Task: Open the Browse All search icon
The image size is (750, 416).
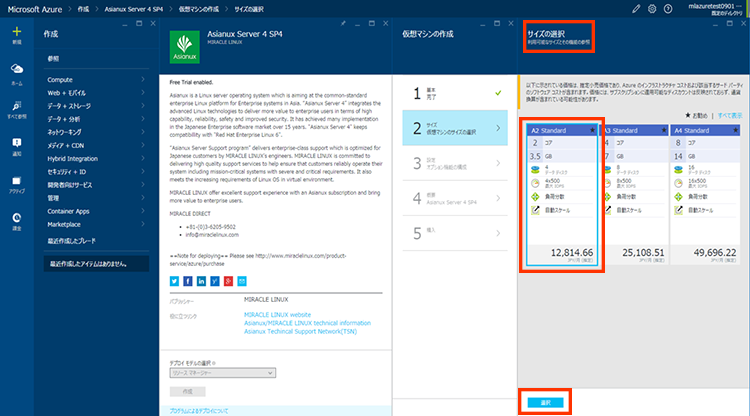Action: [x=17, y=106]
